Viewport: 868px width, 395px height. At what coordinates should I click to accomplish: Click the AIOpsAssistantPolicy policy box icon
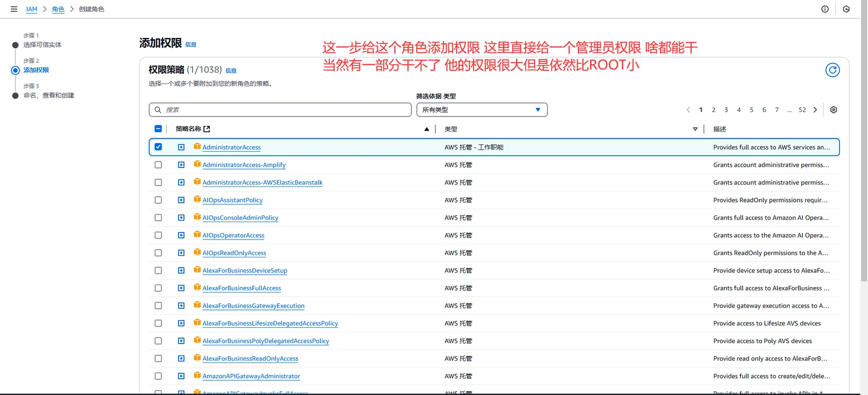coord(197,200)
